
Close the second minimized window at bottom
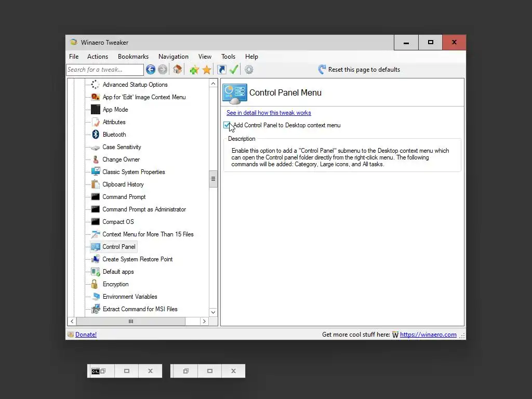233,371
